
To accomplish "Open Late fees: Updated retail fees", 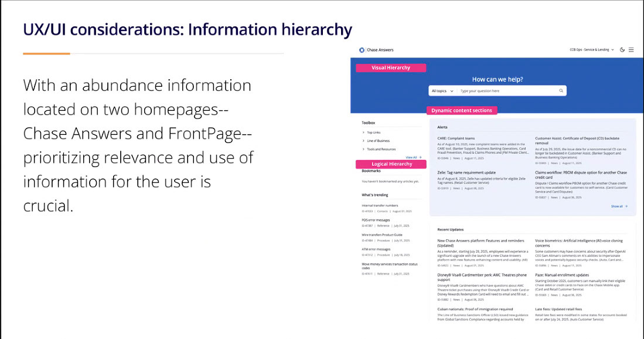I will 558,309.
